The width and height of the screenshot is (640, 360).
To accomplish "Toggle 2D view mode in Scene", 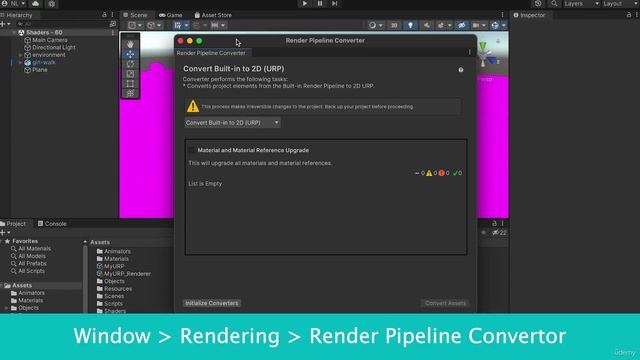I will 394,25.
